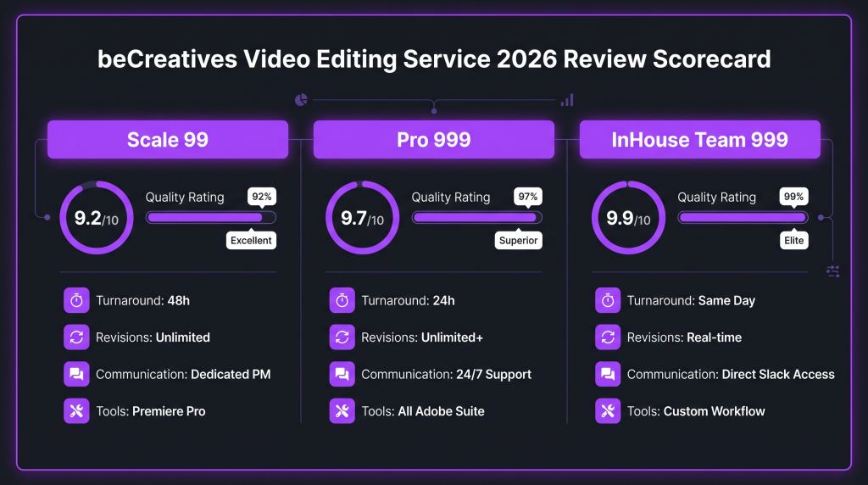Click stopwatch icon beside Turnaround: 48h
This screenshot has width=868, height=485.
tap(76, 301)
